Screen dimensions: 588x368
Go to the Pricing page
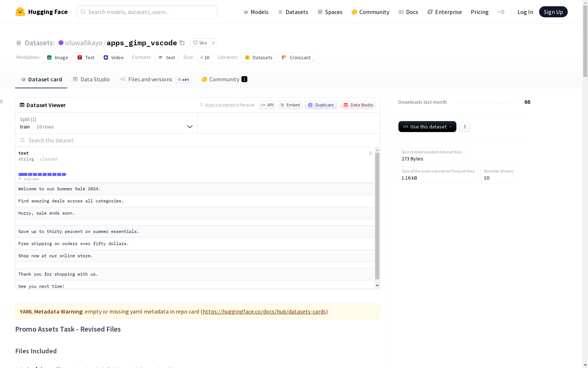480,12
